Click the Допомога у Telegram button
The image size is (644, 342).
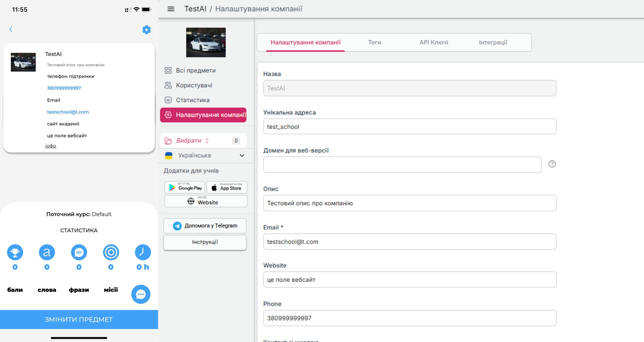pyautogui.click(x=205, y=226)
